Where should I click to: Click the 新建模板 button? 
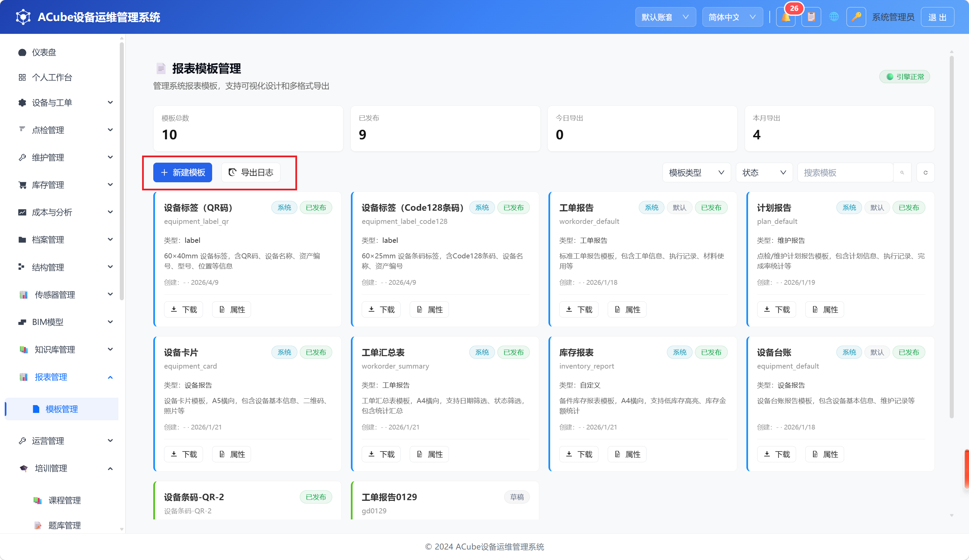(x=183, y=172)
